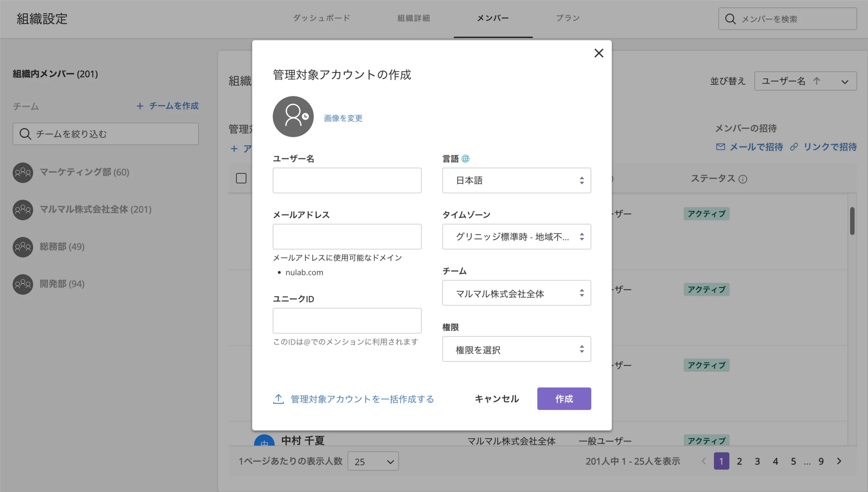Image resolution: width=868 pixels, height=492 pixels.
Task: Close the managed account creation dialog
Action: point(599,53)
